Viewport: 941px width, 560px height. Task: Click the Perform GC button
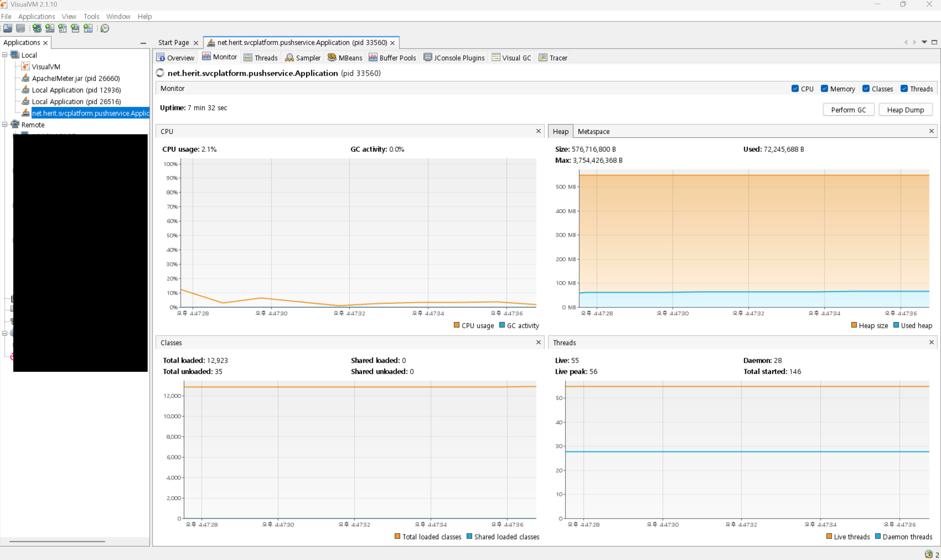848,110
